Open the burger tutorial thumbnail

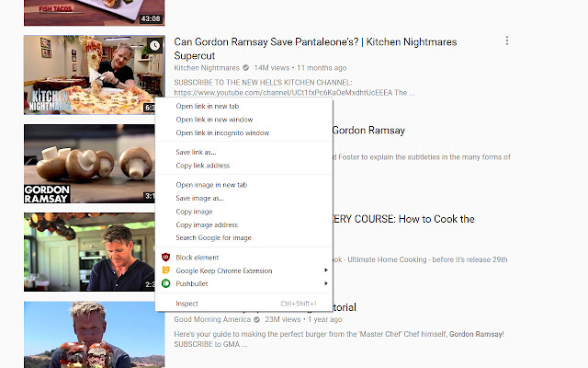(94, 335)
